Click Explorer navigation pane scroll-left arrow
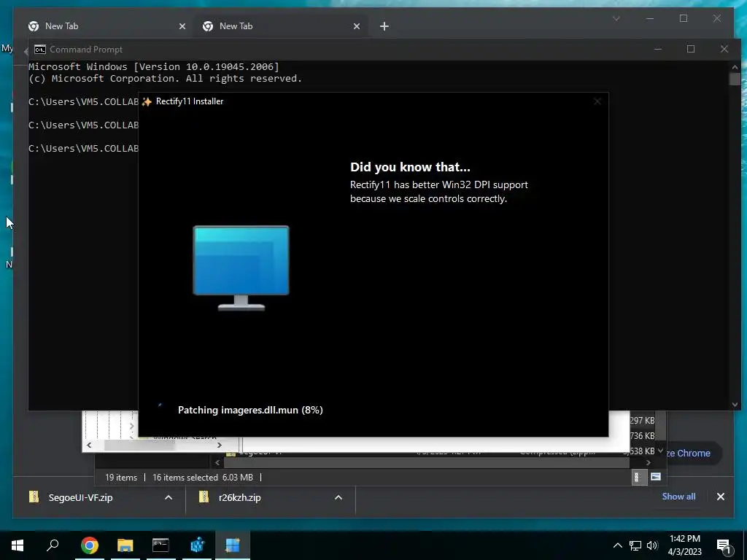 88,446
